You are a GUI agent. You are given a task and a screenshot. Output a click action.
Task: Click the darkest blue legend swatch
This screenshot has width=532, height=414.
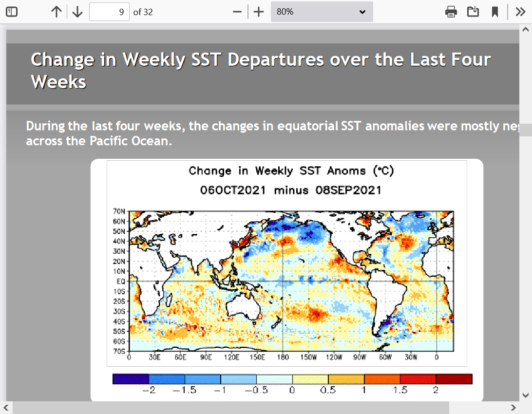coord(131,379)
